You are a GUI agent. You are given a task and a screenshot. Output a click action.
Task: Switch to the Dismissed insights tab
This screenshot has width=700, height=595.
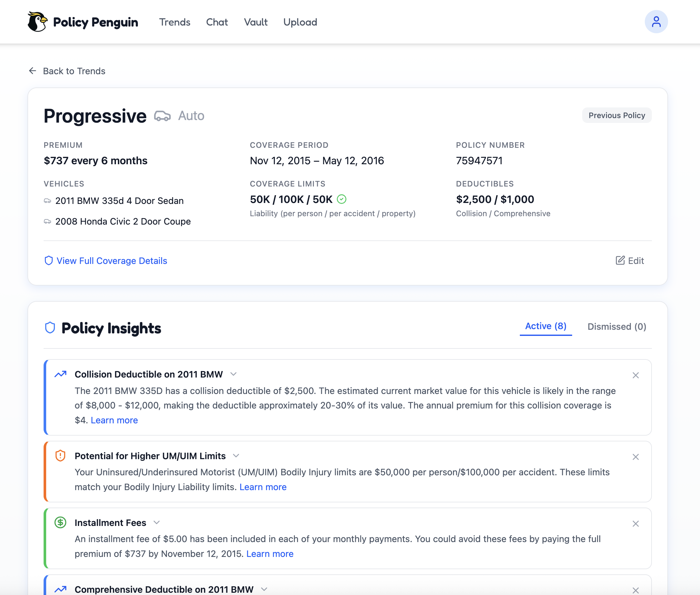point(617,326)
